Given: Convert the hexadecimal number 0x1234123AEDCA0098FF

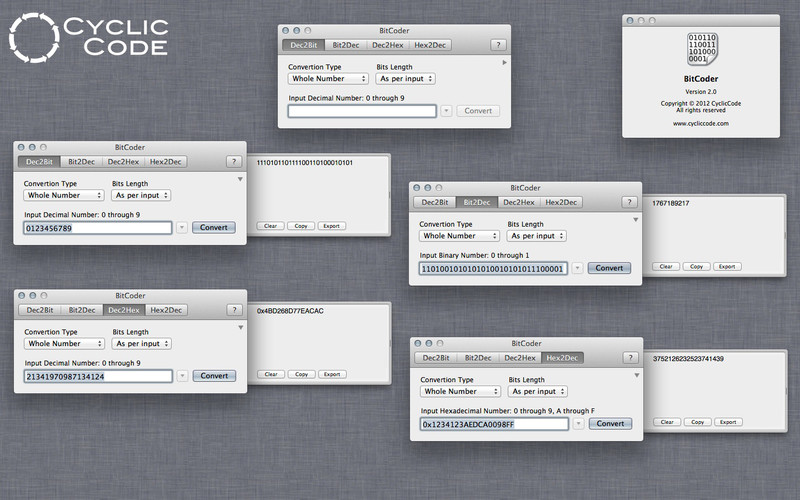Looking at the screenshot, I should [610, 423].
